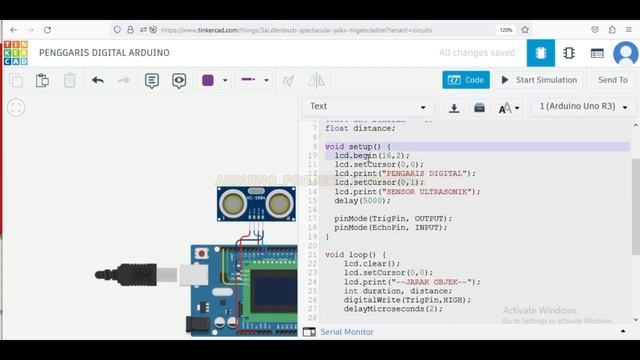
Task: Undo the last action
Action: pyautogui.click(x=98, y=80)
